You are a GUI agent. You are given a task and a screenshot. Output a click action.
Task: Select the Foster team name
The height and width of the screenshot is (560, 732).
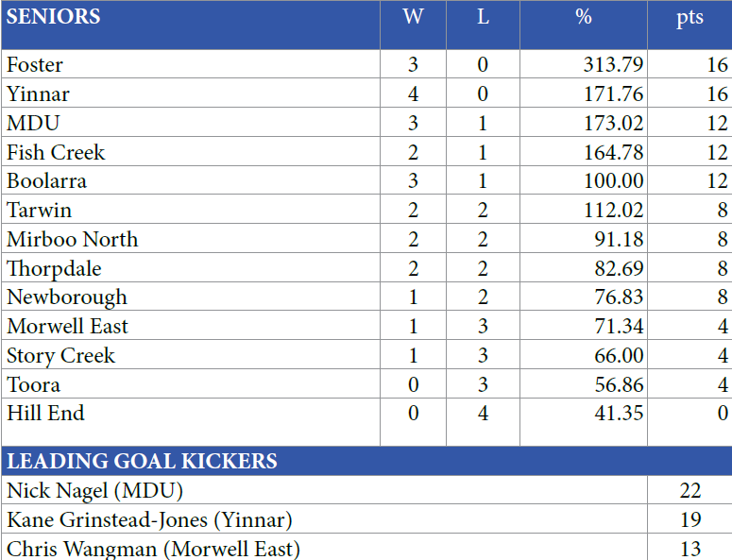(x=35, y=65)
